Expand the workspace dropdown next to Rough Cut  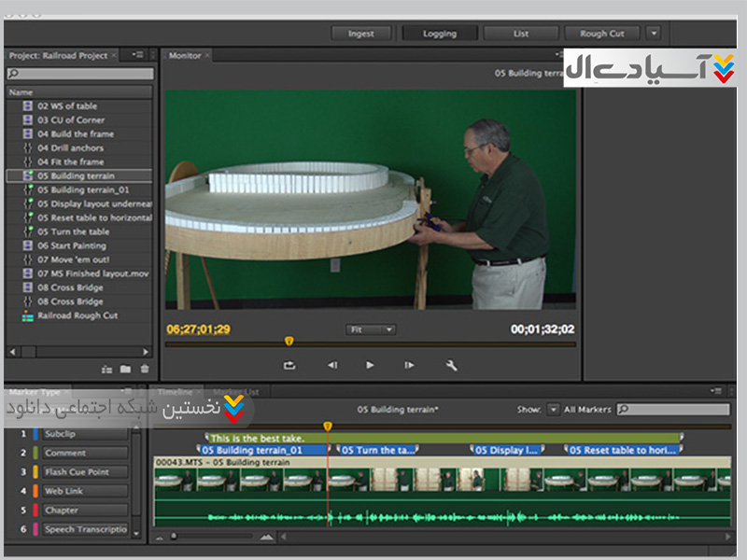(654, 34)
